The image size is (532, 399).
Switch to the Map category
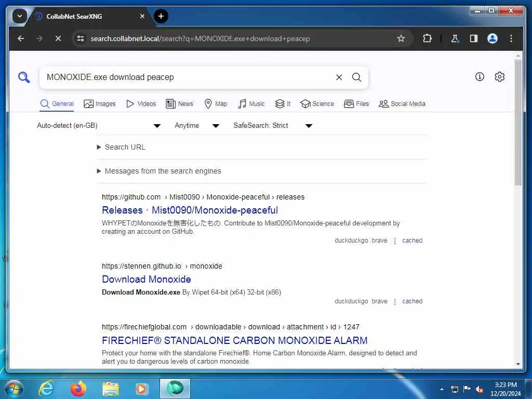coord(216,104)
